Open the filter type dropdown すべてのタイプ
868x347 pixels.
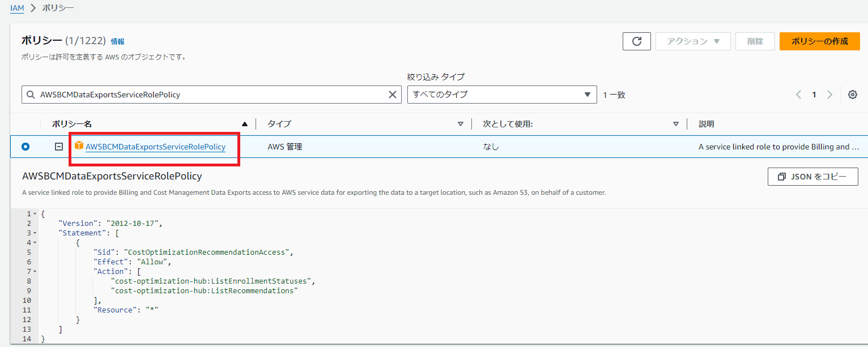tap(502, 95)
